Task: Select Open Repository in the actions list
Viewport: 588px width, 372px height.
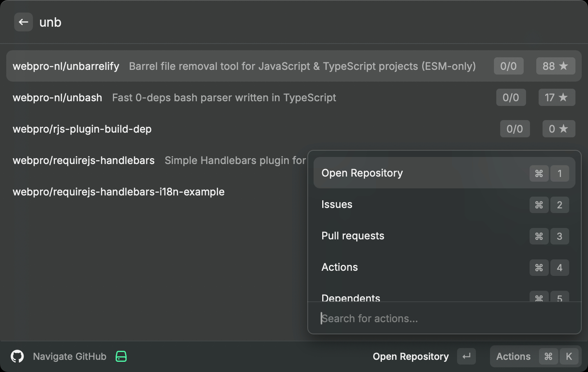Action: pyautogui.click(x=362, y=173)
